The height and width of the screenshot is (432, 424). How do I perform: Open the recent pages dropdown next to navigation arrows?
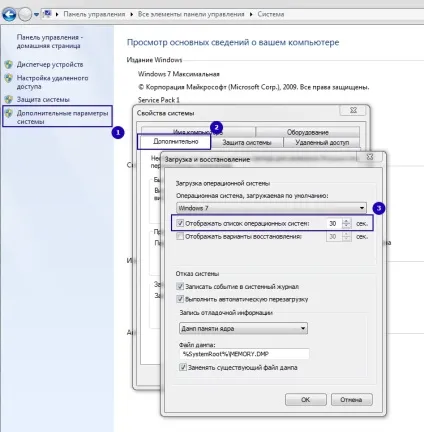point(36,15)
